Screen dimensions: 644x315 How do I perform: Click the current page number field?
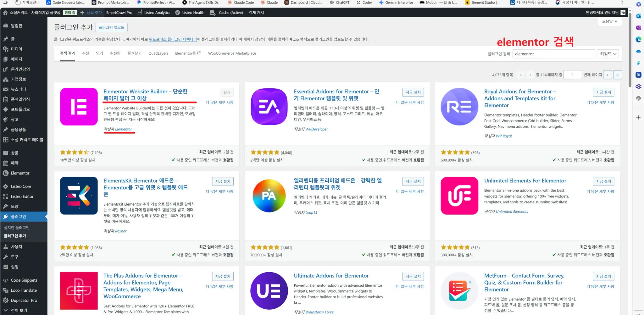point(572,75)
